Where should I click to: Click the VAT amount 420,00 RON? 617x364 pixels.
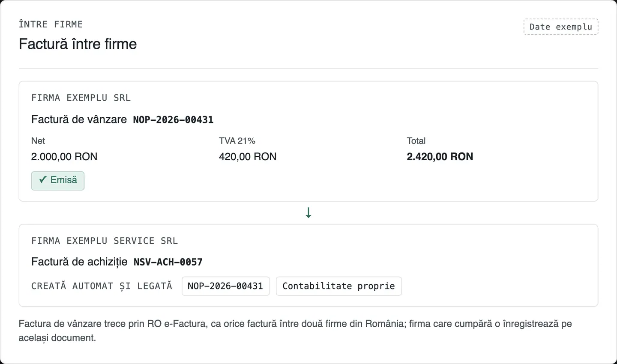(248, 157)
